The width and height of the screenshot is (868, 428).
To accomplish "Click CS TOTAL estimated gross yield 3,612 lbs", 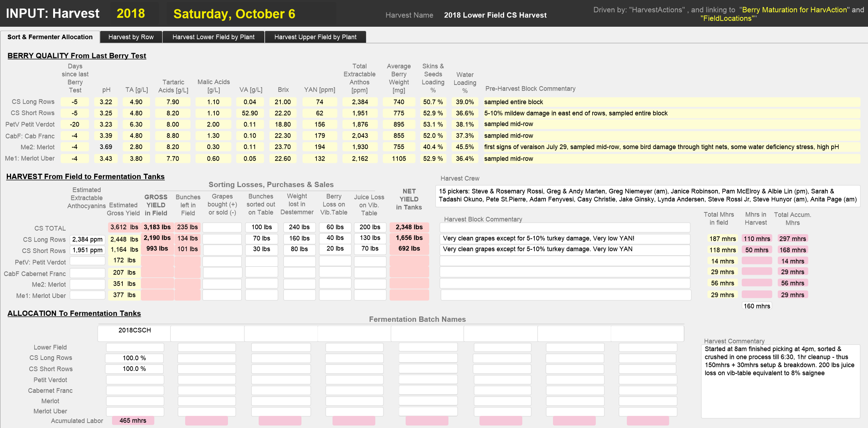I will (124, 227).
